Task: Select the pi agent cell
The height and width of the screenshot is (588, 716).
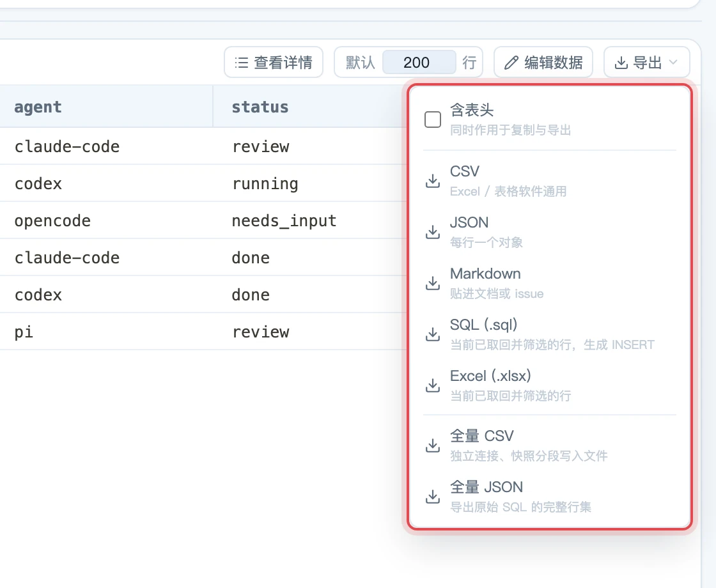Action: click(24, 332)
